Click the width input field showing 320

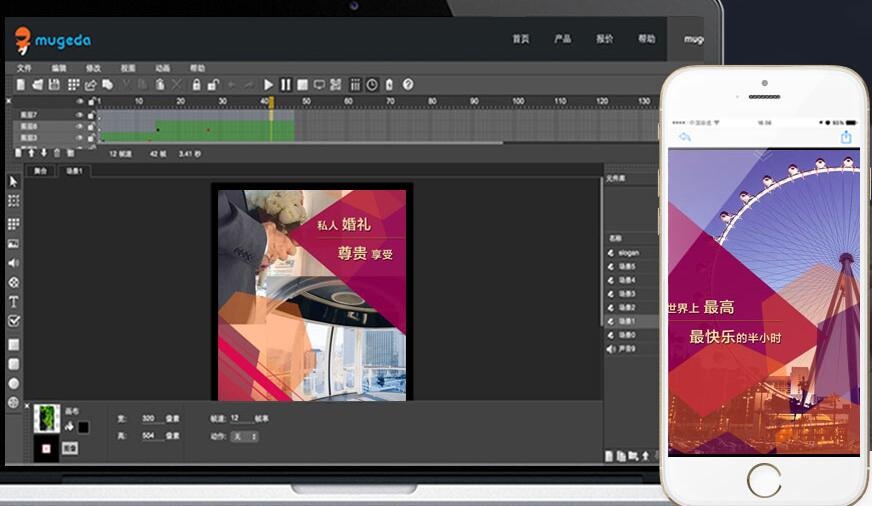tap(152, 418)
